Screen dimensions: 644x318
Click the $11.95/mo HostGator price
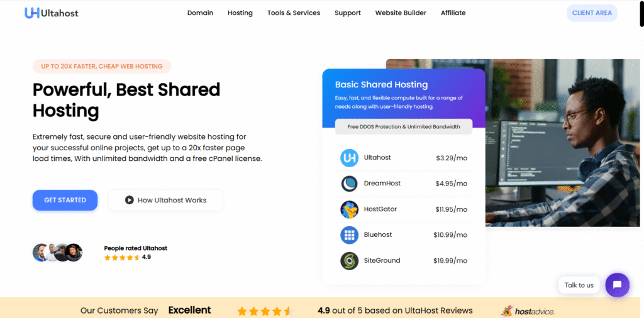point(452,209)
